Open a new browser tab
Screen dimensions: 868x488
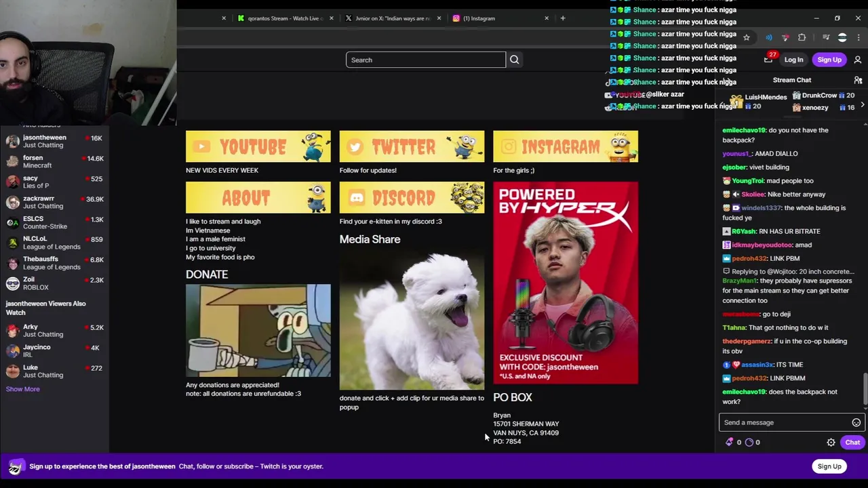click(563, 18)
